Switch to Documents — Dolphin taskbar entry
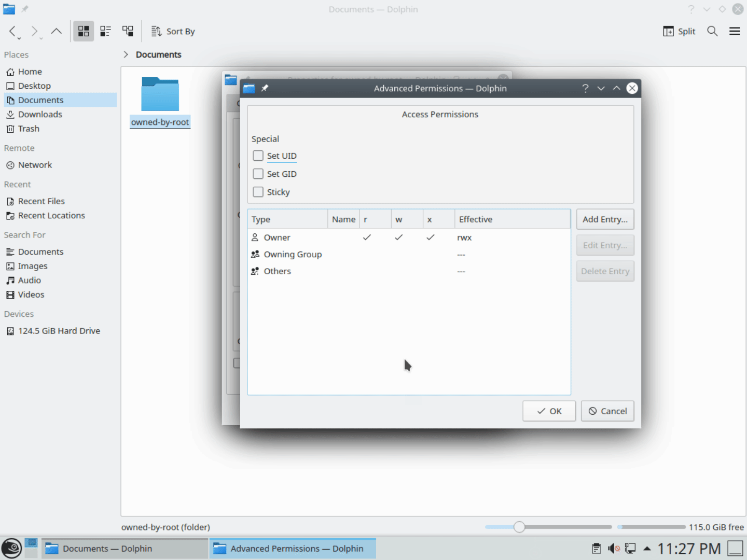The width and height of the screenshot is (747, 560). pos(125,549)
